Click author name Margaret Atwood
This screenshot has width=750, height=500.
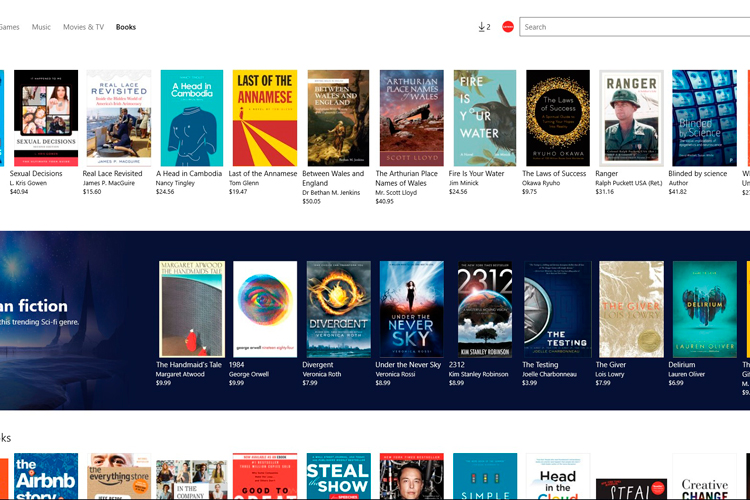pos(180,374)
